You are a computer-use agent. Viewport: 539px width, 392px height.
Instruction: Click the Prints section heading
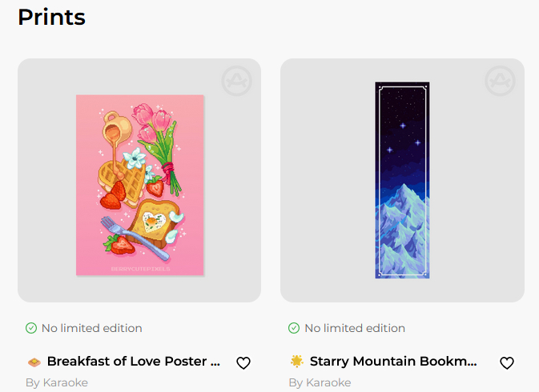51,16
